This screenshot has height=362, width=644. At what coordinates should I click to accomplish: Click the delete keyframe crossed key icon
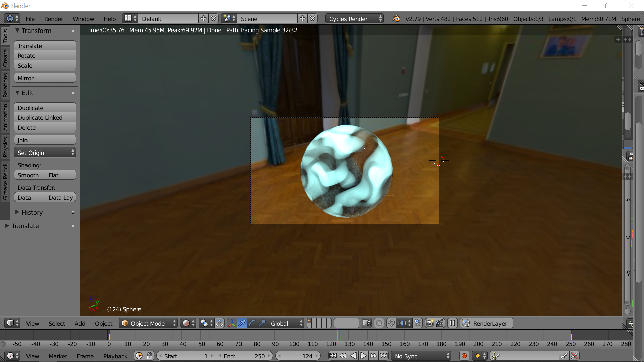tap(575, 356)
